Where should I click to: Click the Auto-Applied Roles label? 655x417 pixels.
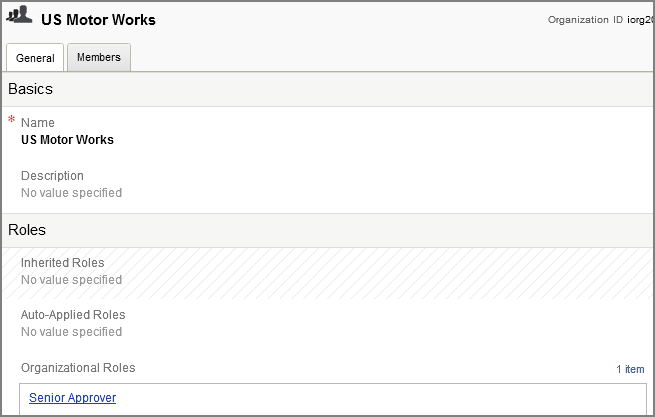coord(73,315)
